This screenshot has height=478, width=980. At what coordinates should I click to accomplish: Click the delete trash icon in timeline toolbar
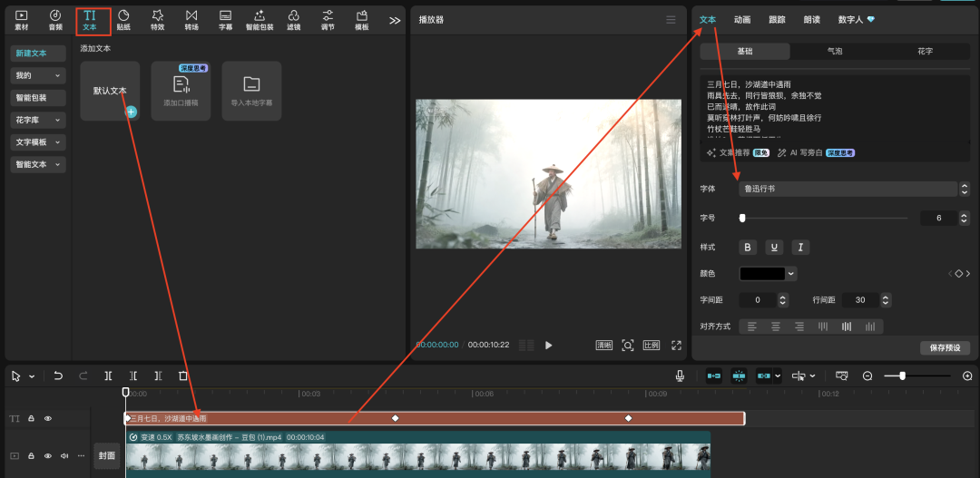tap(182, 376)
